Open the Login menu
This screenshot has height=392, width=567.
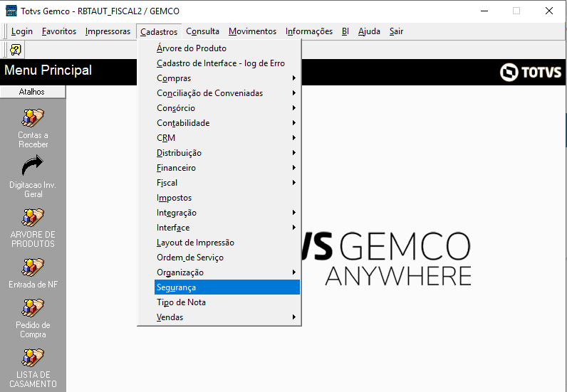21,31
